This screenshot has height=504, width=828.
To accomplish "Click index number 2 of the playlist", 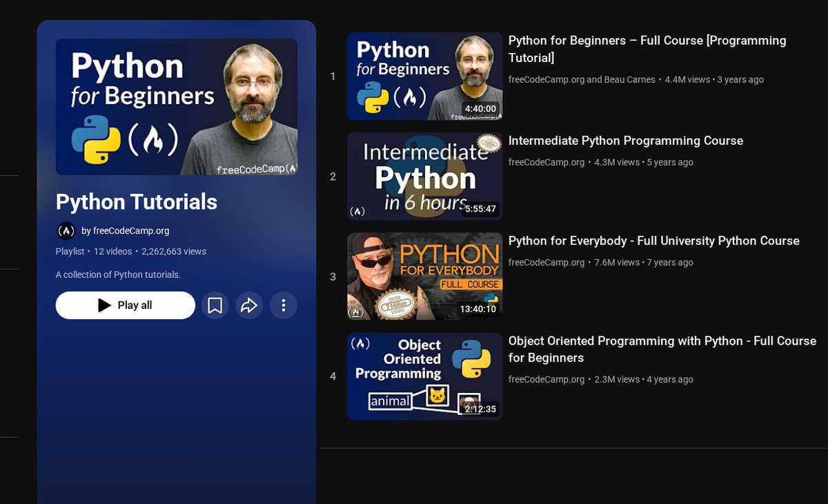I will tap(333, 177).
